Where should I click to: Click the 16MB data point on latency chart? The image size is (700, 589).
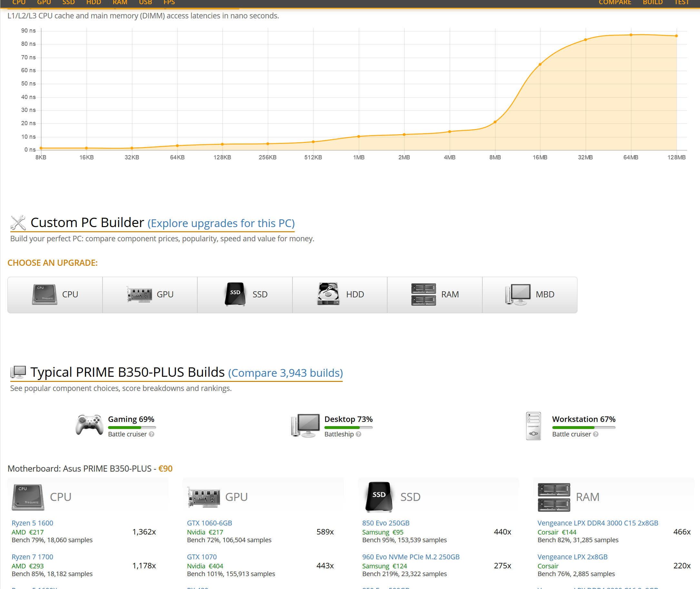coord(540,65)
